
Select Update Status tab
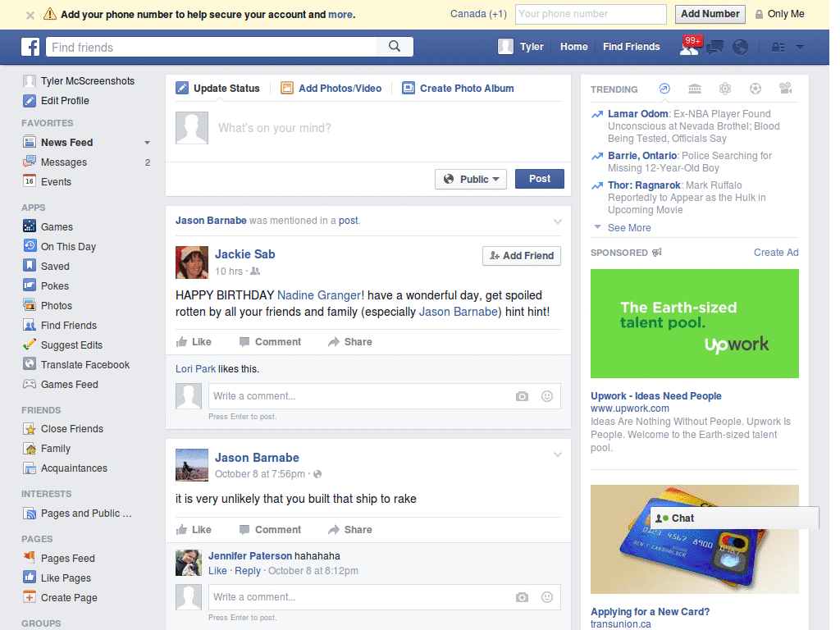[218, 89]
